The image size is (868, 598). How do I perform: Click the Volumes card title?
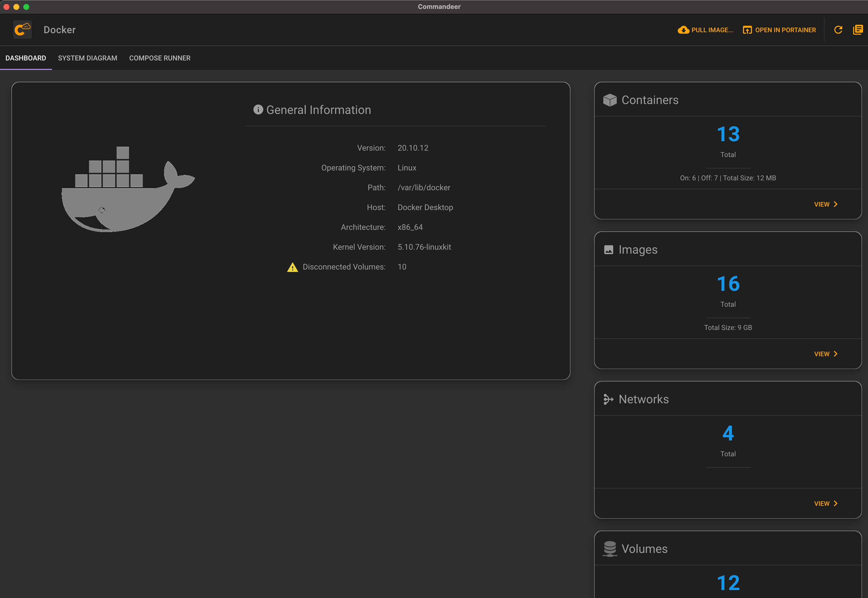click(x=644, y=549)
